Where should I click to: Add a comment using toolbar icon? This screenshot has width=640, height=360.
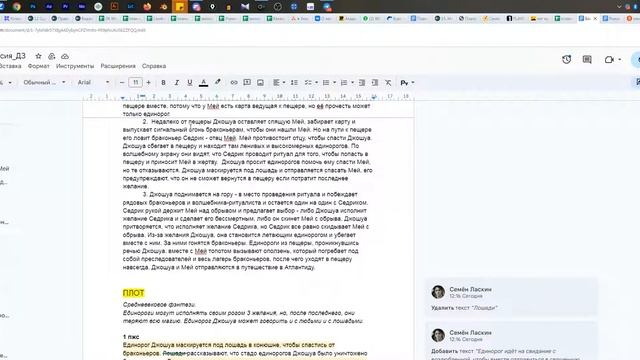click(247, 82)
